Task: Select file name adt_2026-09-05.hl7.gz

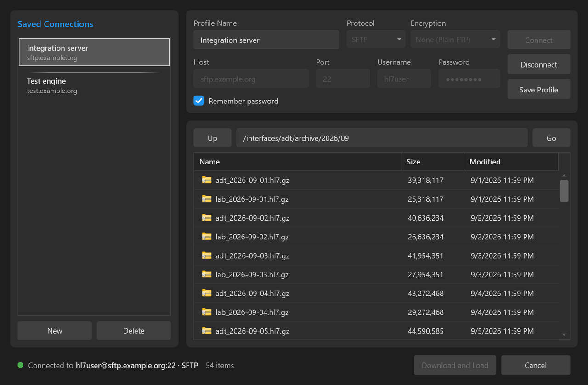Action: tap(252, 331)
